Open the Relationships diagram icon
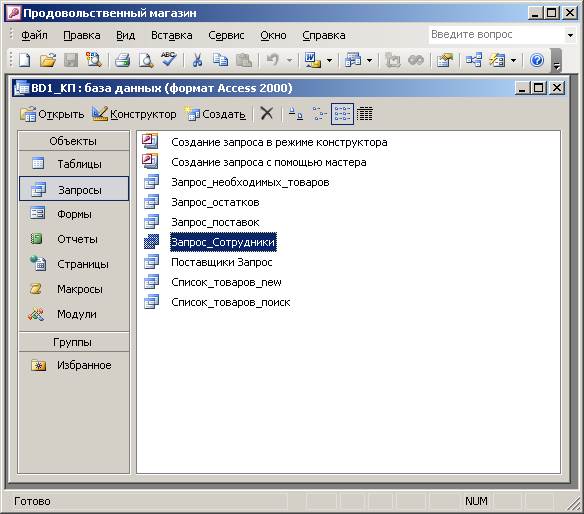 pos(473,60)
